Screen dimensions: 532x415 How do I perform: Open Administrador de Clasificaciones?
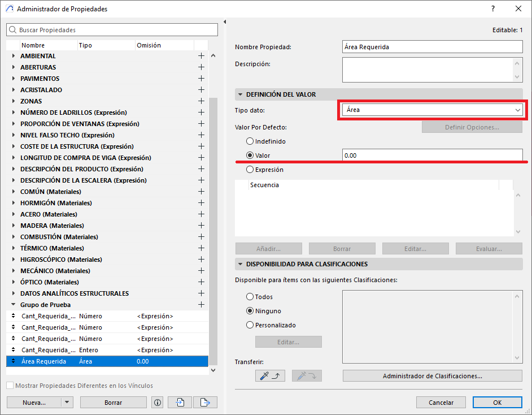point(432,375)
